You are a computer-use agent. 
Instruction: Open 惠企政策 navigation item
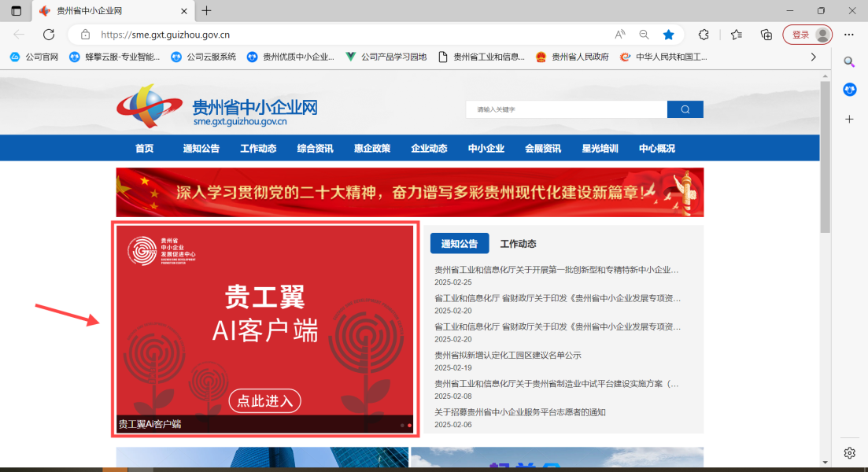(372, 149)
